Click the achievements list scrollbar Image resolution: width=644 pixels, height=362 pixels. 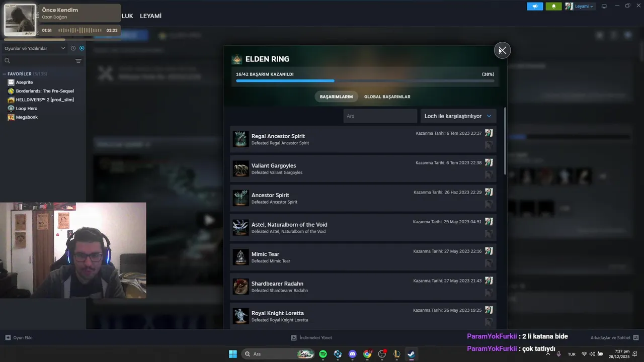click(x=505, y=141)
